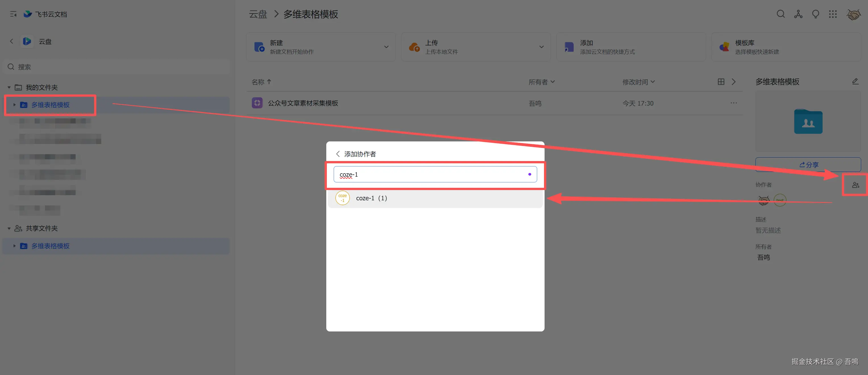Open the 所有者 filter dropdown
Screen dimensions: 868x375
541,82
